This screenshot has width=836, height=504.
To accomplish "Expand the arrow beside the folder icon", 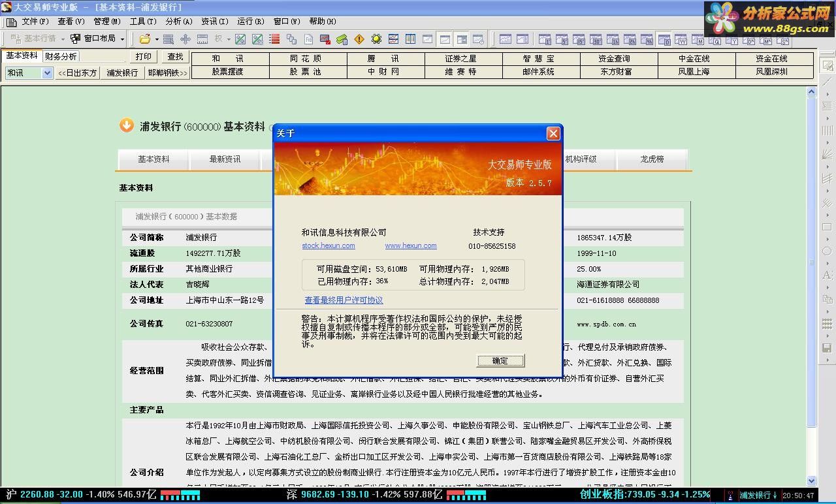I will pos(157,39).
